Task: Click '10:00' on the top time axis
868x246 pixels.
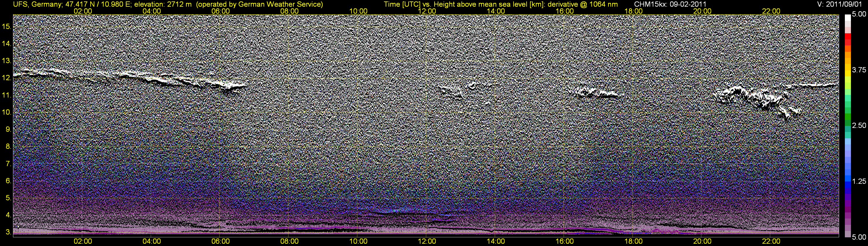Action: (x=358, y=11)
